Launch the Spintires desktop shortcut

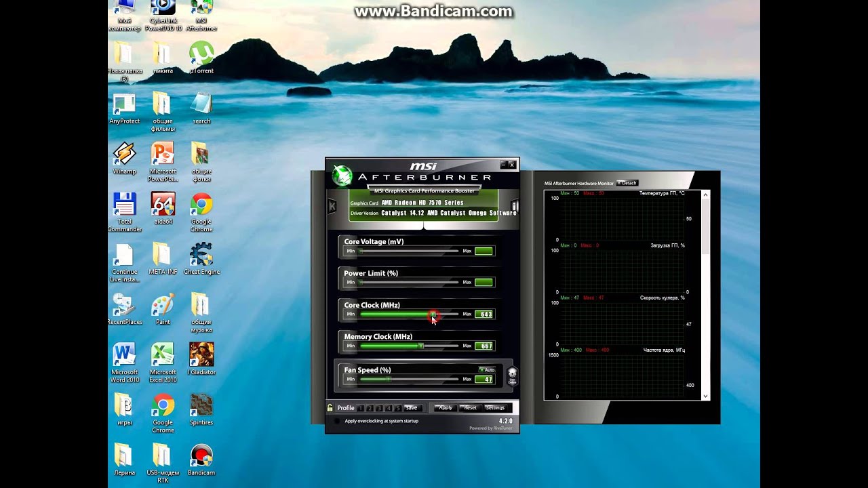coord(201,409)
